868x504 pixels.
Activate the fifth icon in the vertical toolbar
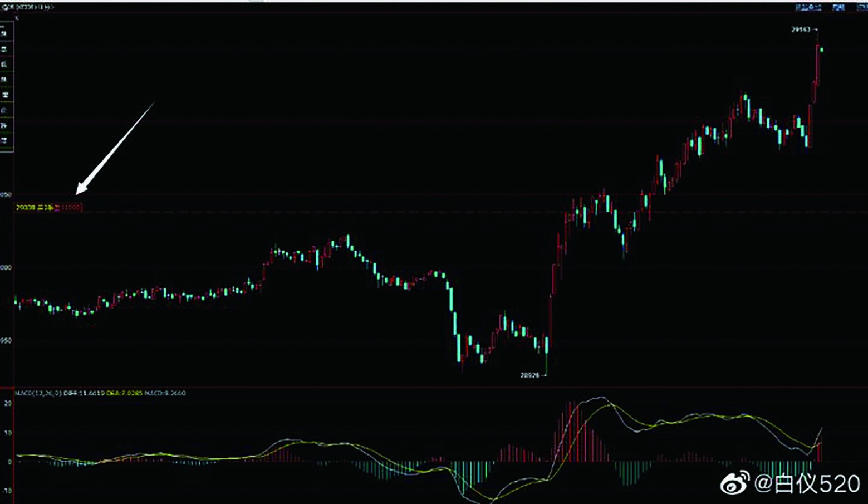(4, 95)
